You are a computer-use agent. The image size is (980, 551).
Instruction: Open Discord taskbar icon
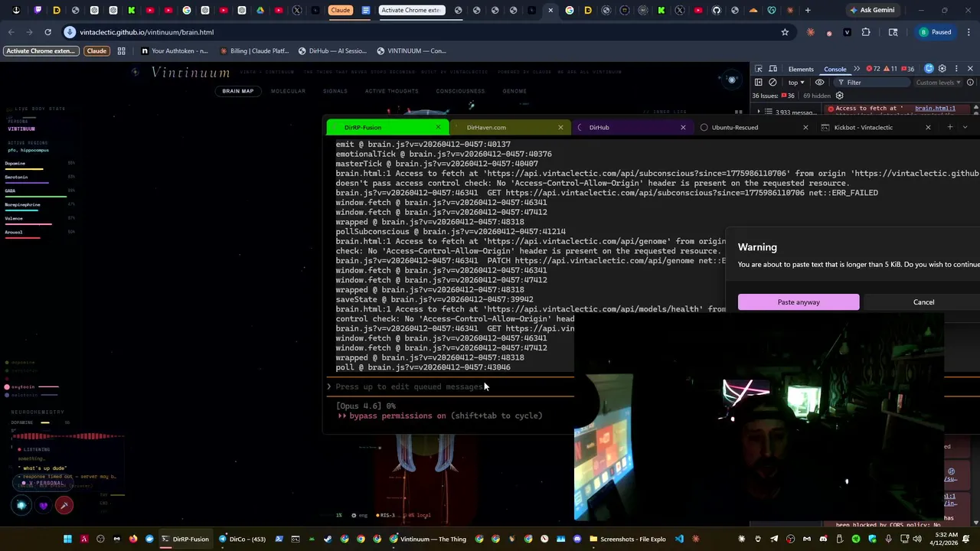(x=577, y=539)
